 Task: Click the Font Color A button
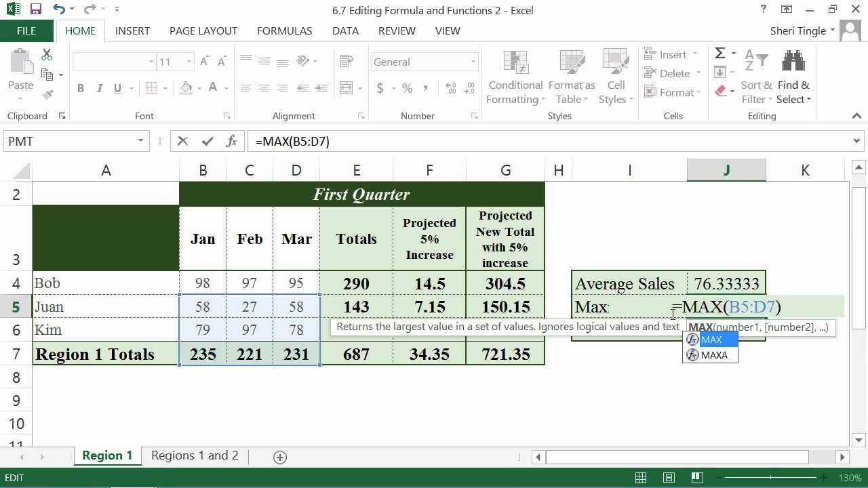(213, 88)
